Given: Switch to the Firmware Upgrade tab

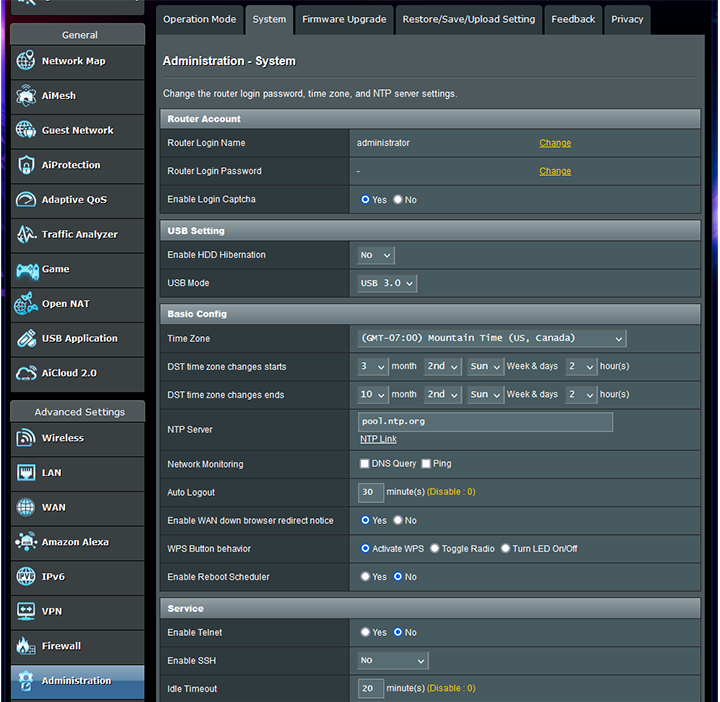Looking at the screenshot, I should tap(343, 19).
